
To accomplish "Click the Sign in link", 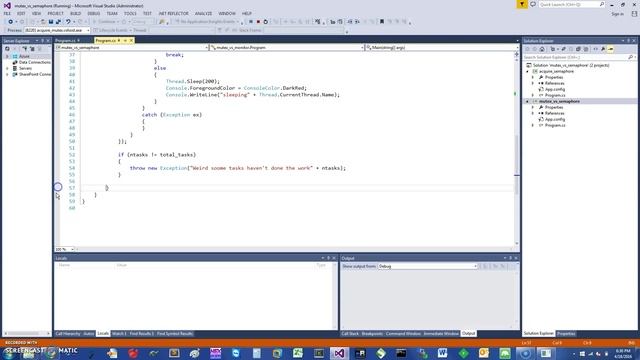I will point(617,14).
